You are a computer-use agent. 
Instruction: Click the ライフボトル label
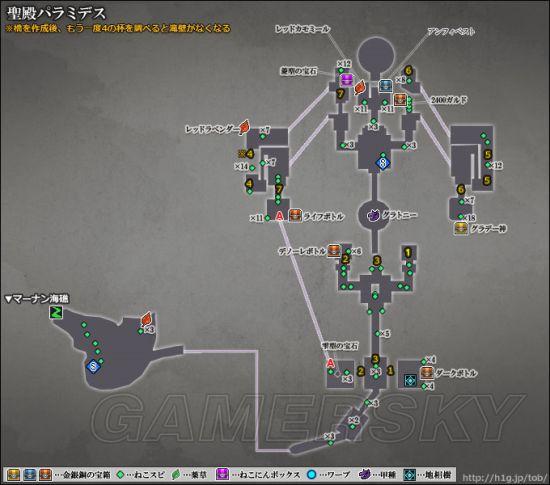coord(323,216)
